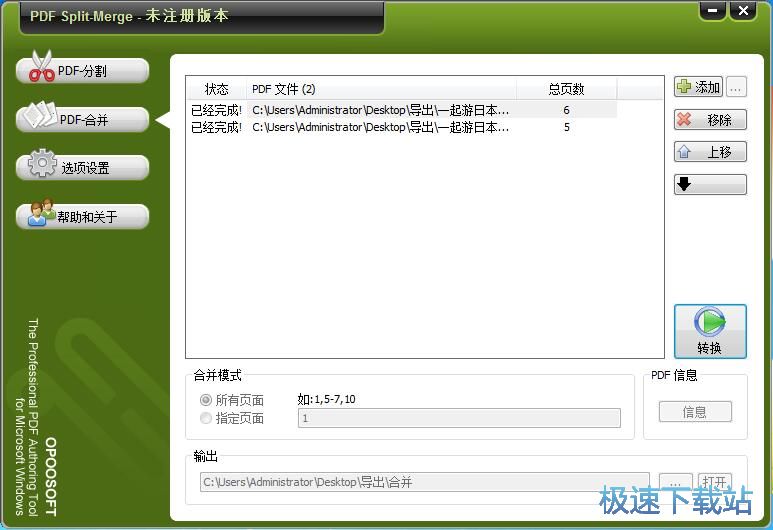Viewport: 773px width, 530px height.
Task: Click page count 5 cell
Action: 566,127
